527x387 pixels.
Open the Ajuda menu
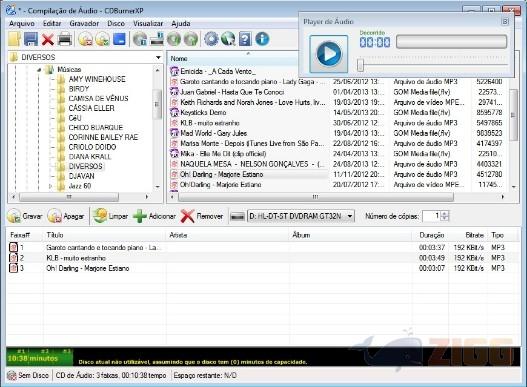[181, 24]
